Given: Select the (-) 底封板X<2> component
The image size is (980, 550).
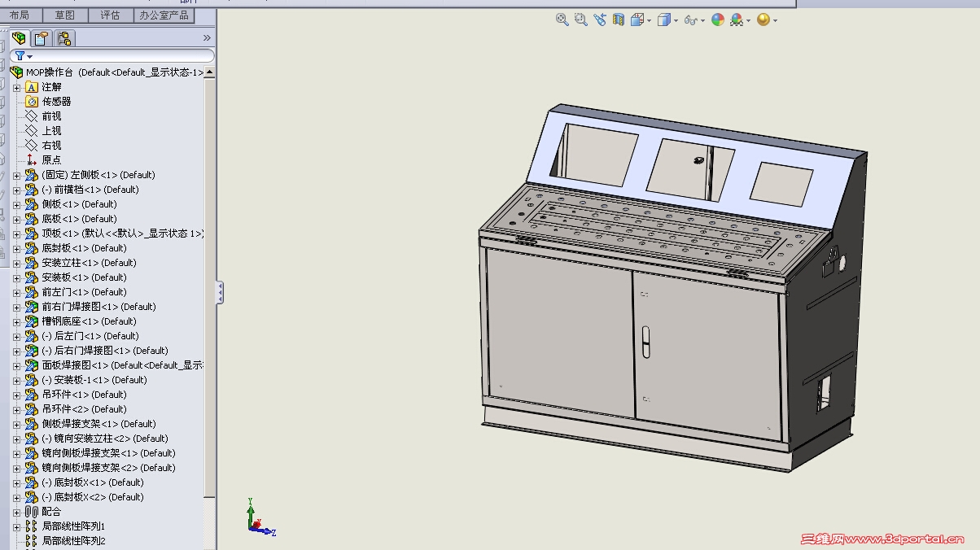Looking at the screenshot, I should click(93, 497).
